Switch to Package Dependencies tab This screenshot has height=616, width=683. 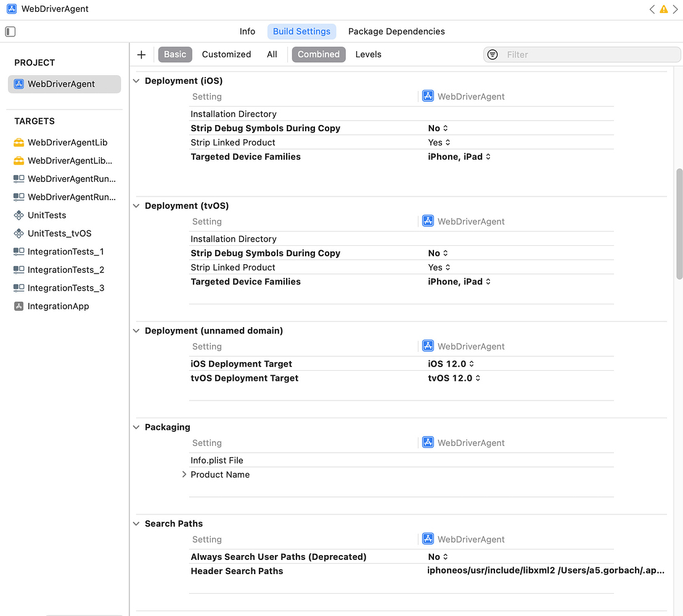(x=396, y=31)
